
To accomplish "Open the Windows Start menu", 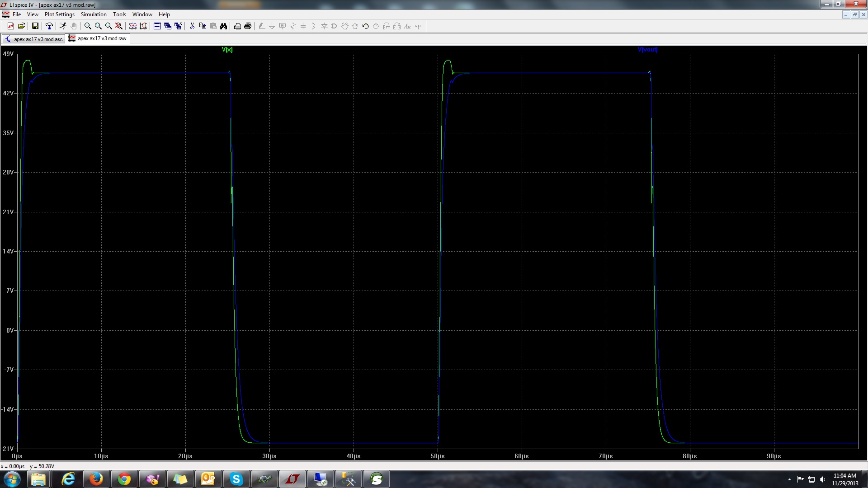I will 12,479.
